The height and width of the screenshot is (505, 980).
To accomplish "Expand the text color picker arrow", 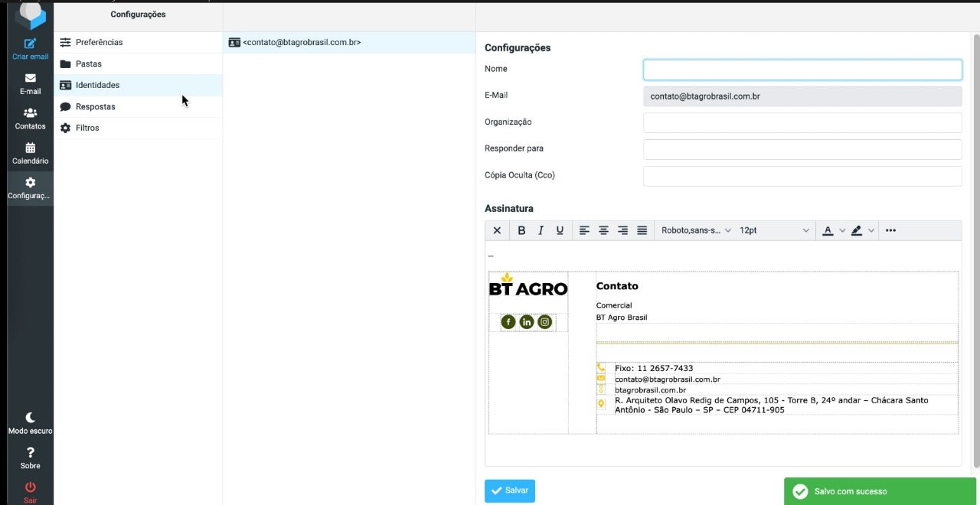I will [842, 230].
